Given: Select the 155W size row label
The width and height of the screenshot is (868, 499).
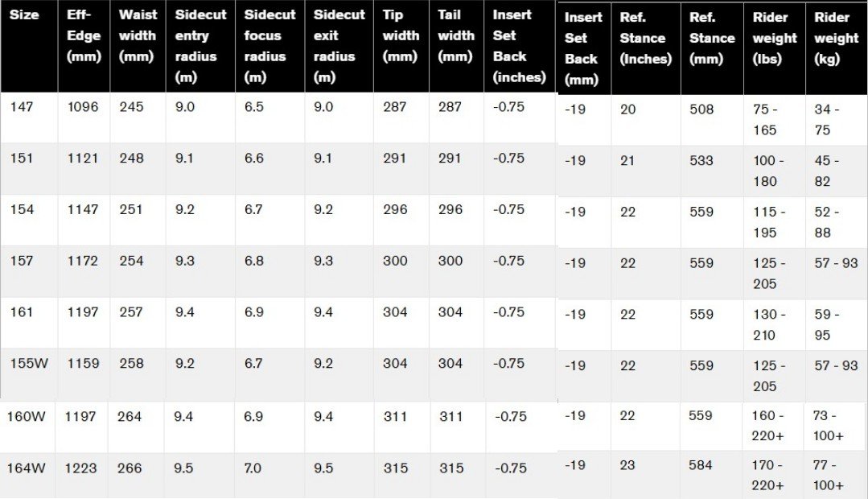Looking at the screenshot, I should 30,363.
